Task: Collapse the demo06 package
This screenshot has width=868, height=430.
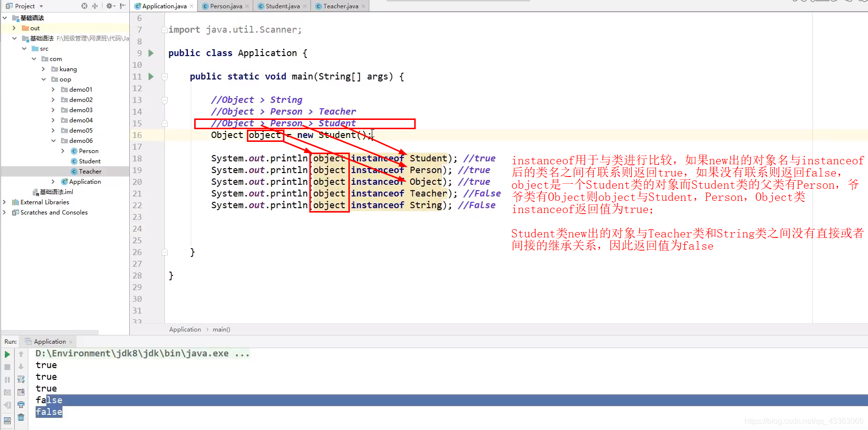Action: pyautogui.click(x=53, y=141)
